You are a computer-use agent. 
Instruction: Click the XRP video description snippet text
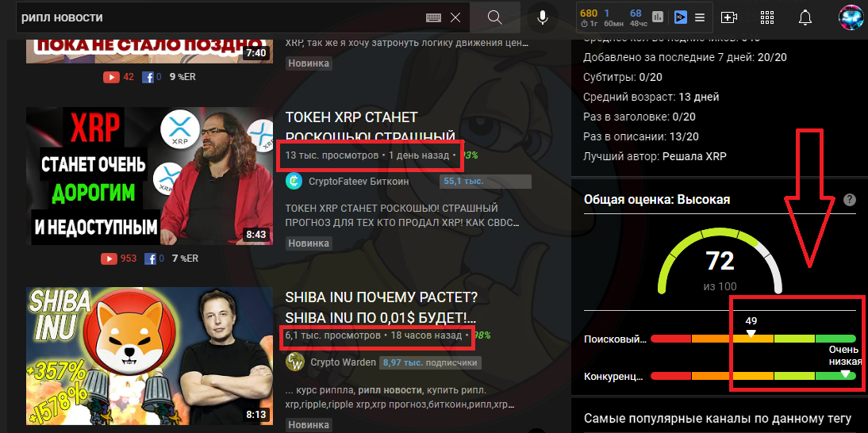402,216
